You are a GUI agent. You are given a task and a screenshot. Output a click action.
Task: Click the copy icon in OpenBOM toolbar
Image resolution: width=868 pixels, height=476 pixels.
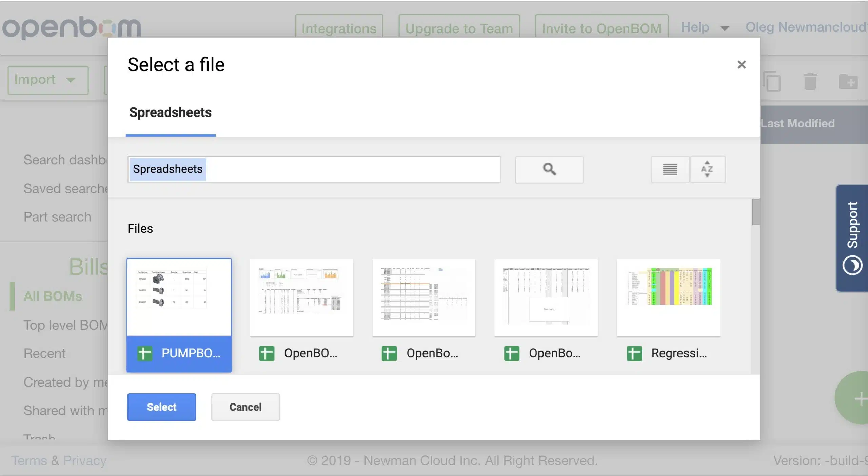coord(772,81)
